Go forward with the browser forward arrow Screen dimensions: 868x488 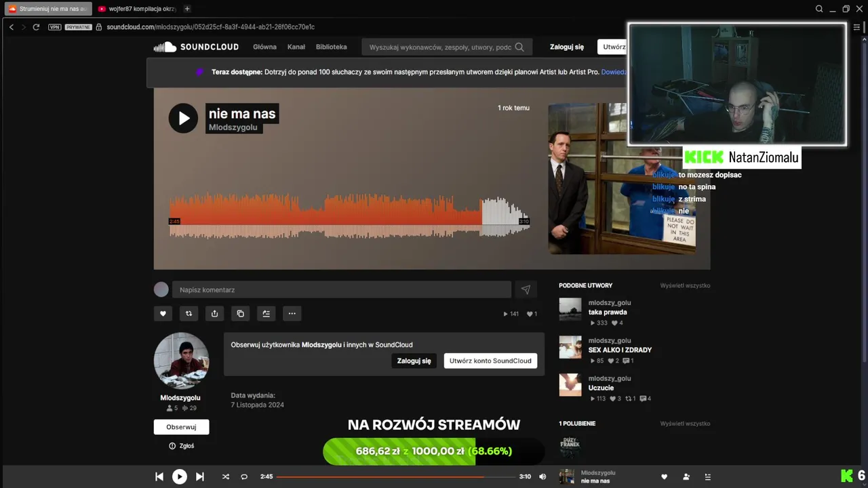[x=24, y=26]
